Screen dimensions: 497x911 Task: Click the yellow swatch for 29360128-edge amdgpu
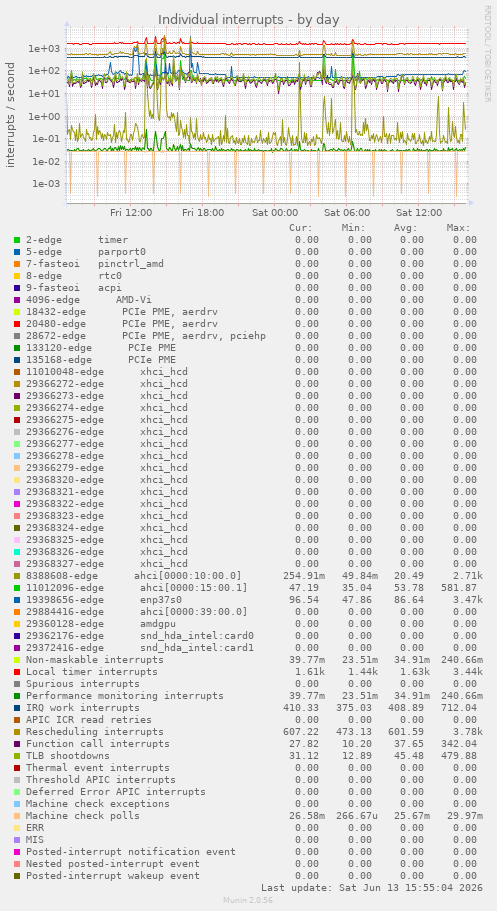17,624
